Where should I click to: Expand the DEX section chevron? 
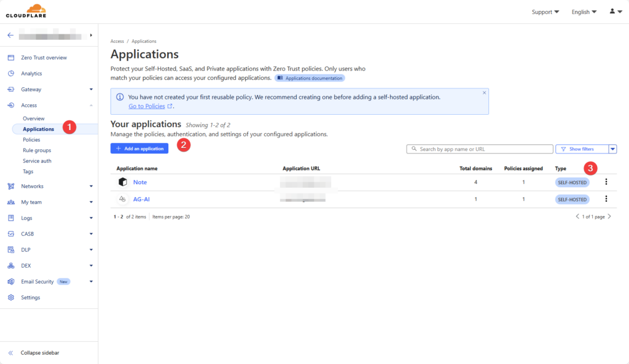pyautogui.click(x=91, y=266)
